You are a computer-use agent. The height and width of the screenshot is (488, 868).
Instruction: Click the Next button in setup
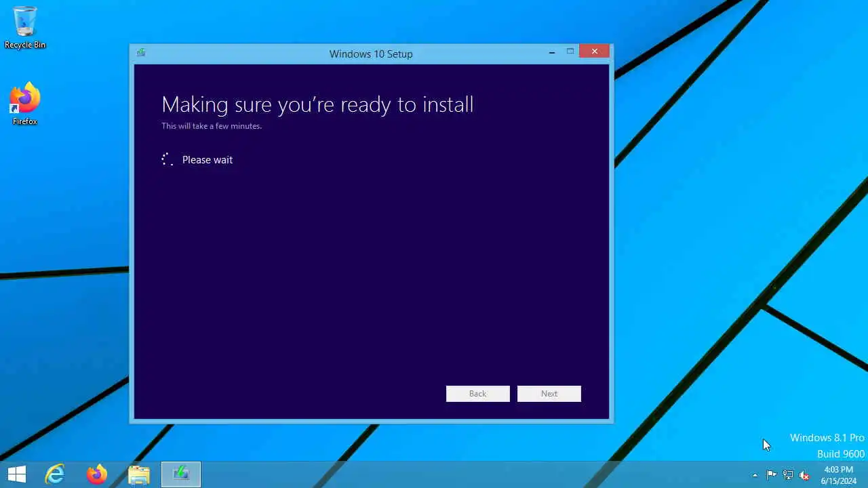tap(549, 394)
